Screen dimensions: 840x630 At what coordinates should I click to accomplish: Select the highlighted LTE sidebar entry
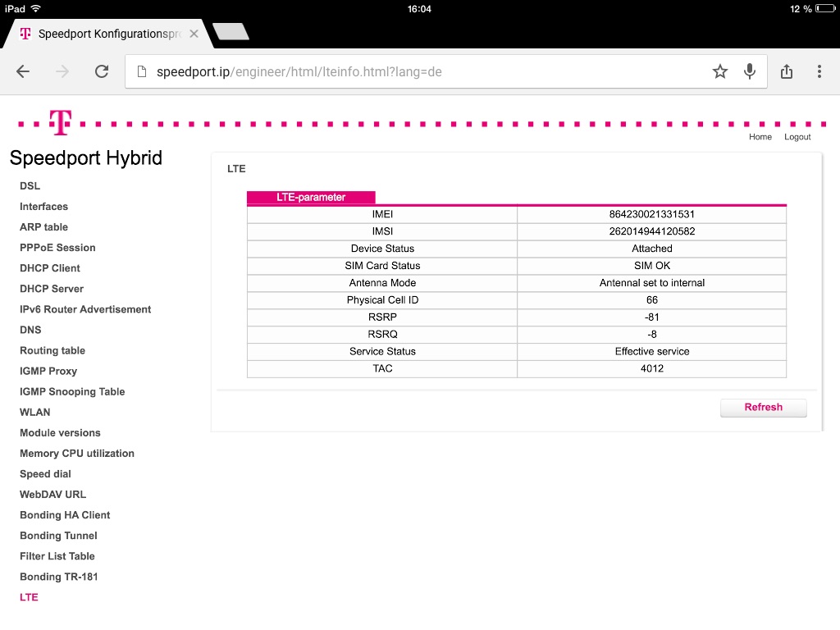pyautogui.click(x=29, y=597)
